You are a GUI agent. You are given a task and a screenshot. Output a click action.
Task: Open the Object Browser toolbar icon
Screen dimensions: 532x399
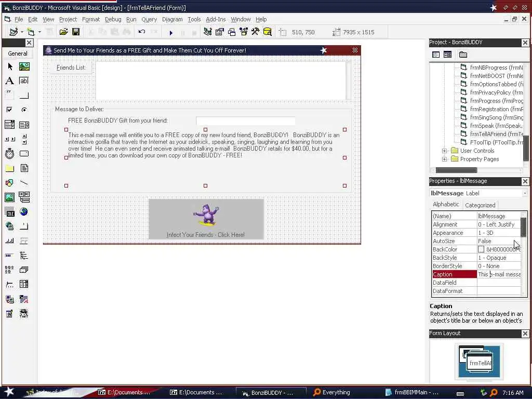[244, 32]
